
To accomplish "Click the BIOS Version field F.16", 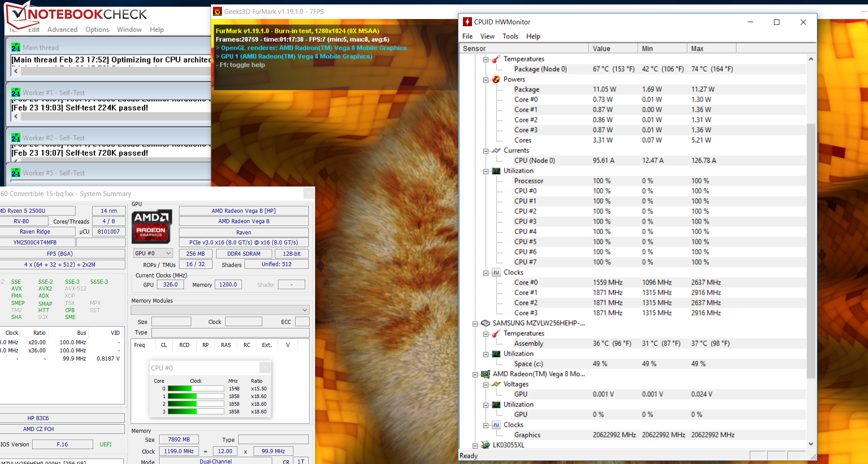I will [62, 445].
